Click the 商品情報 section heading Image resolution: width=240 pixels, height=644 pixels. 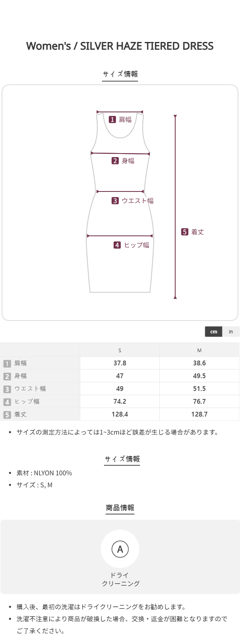[x=120, y=508]
